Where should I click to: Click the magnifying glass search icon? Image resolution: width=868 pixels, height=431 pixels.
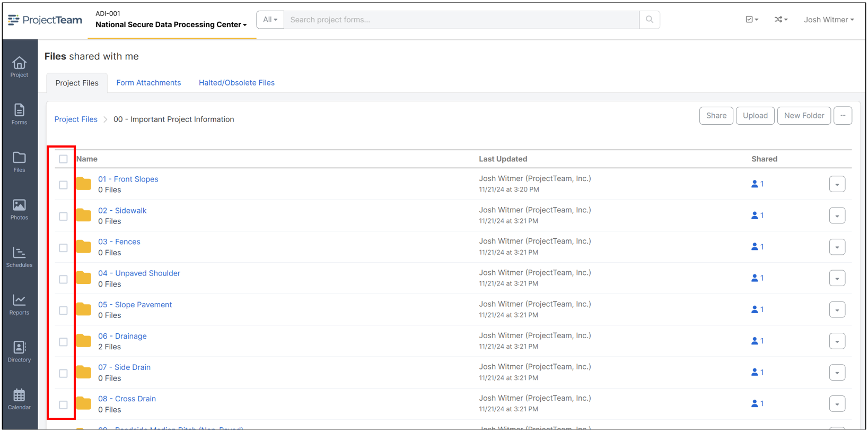649,20
